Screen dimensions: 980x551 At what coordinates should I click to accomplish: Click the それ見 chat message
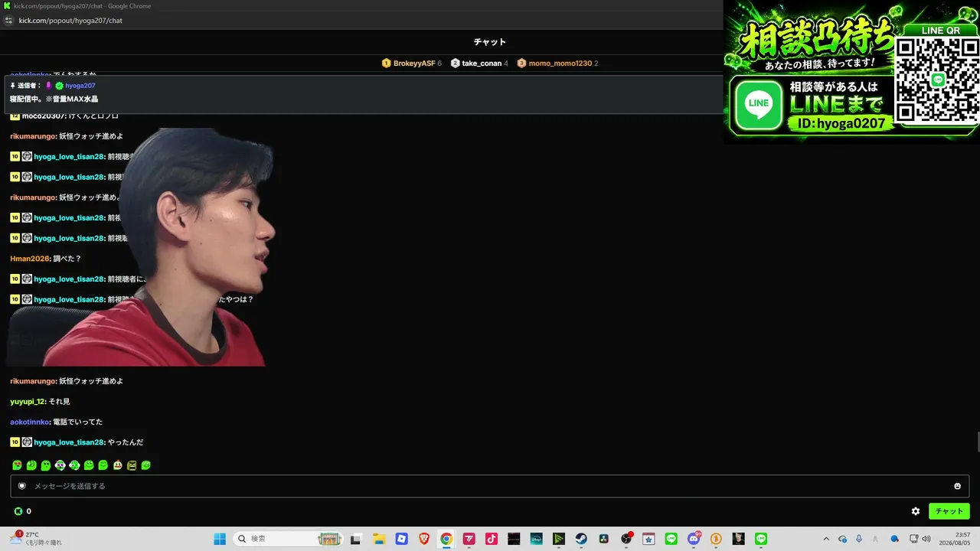point(60,402)
